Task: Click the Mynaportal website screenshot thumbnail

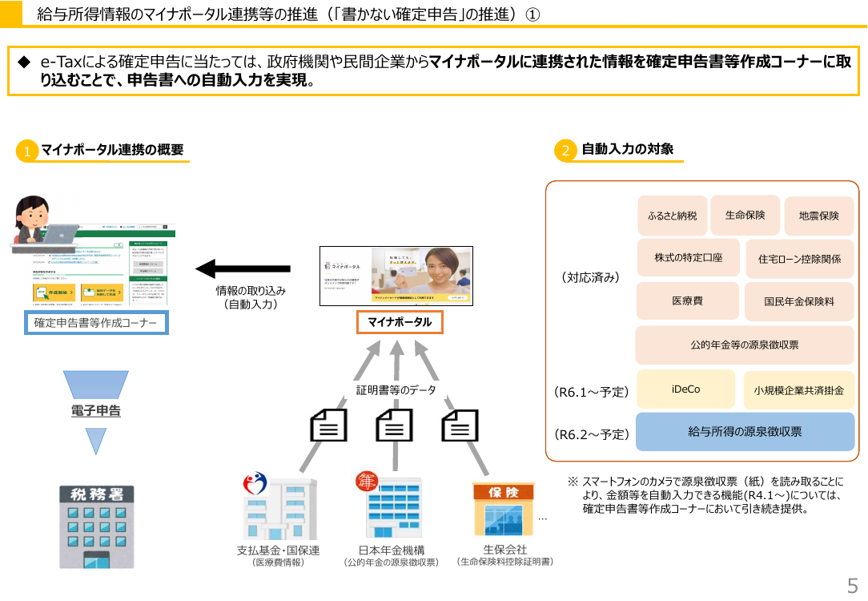Action: [x=396, y=276]
